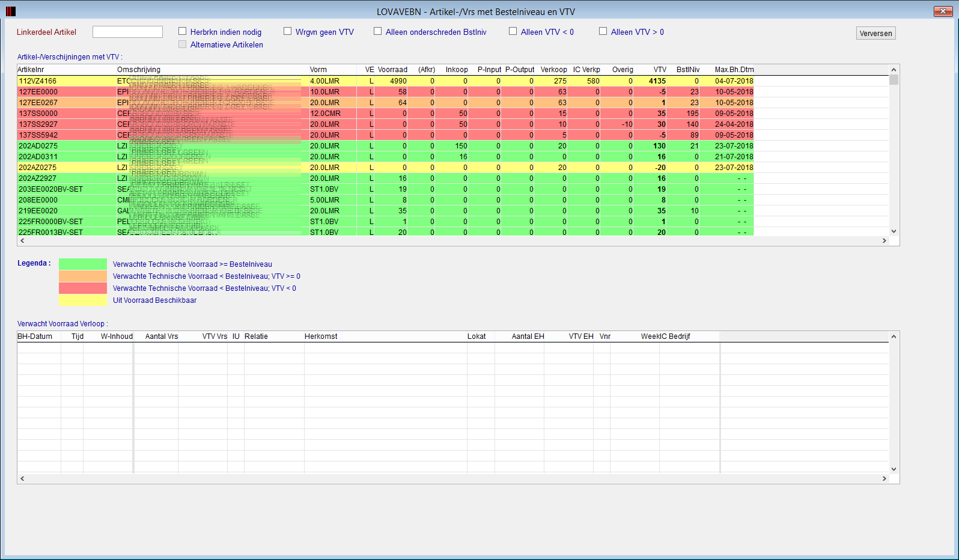Click left arrow of Verloop horizontal scrollbar
Screen dimensions: 959x560
(23, 478)
